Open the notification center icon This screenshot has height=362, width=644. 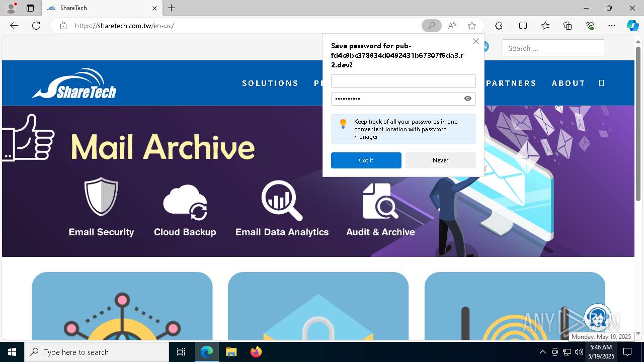tap(627, 352)
